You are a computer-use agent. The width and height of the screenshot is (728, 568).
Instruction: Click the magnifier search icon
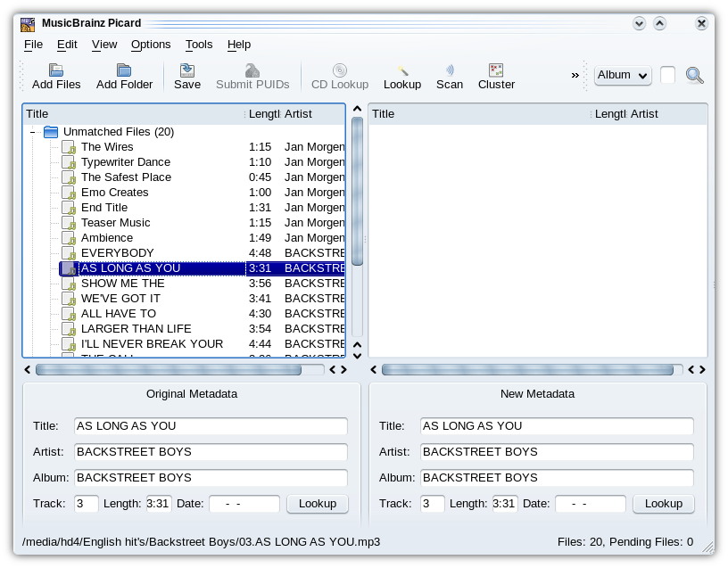(x=695, y=76)
